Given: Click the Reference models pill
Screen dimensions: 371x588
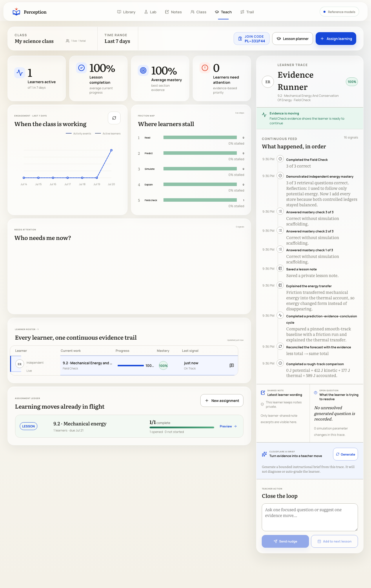Looking at the screenshot, I should (339, 12).
